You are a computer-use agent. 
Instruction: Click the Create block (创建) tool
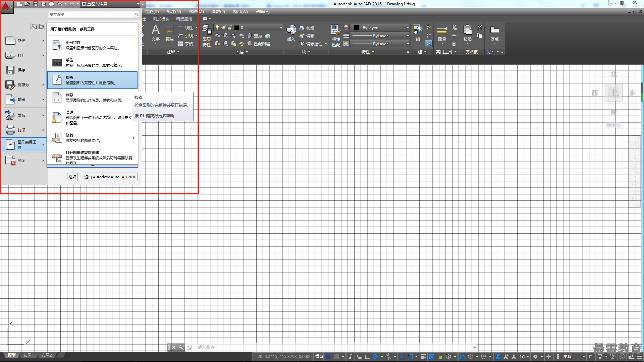[x=307, y=28]
